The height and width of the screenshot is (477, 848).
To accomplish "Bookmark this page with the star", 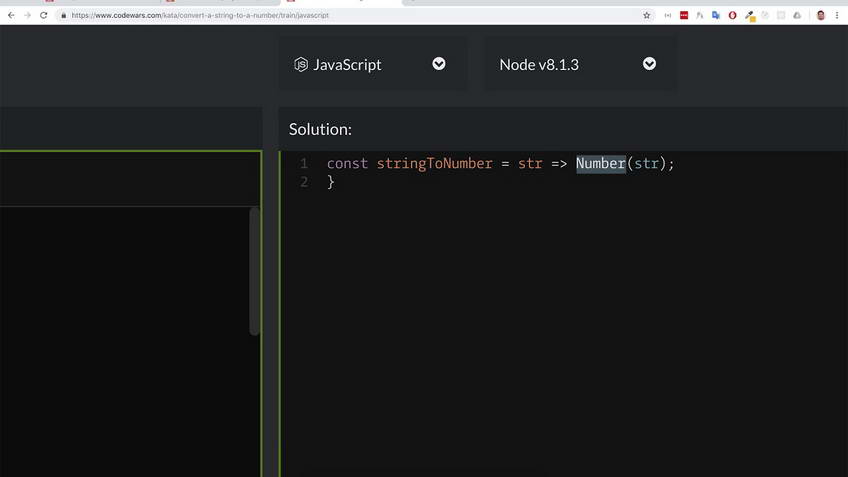I will coord(646,15).
